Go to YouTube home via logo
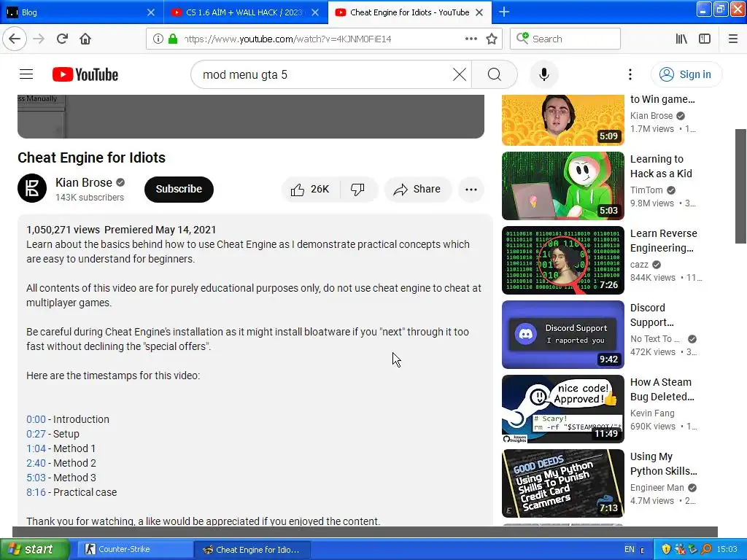Screen dimensions: 747x560 (x=85, y=74)
